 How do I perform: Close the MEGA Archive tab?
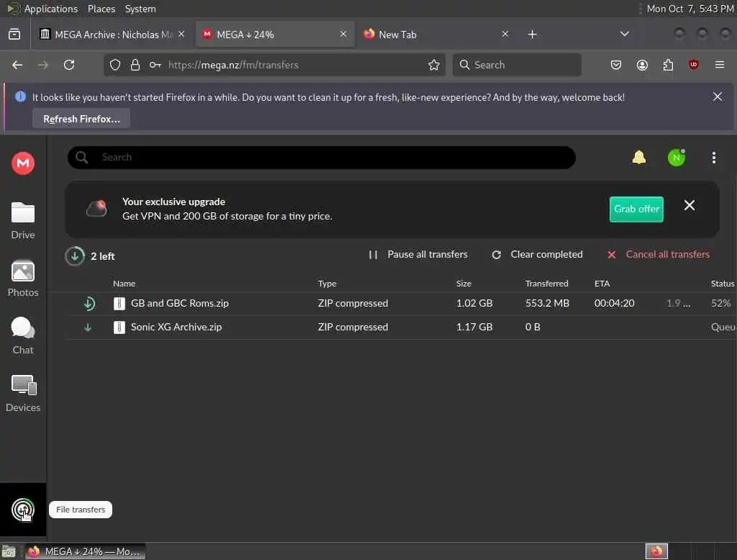click(x=181, y=34)
